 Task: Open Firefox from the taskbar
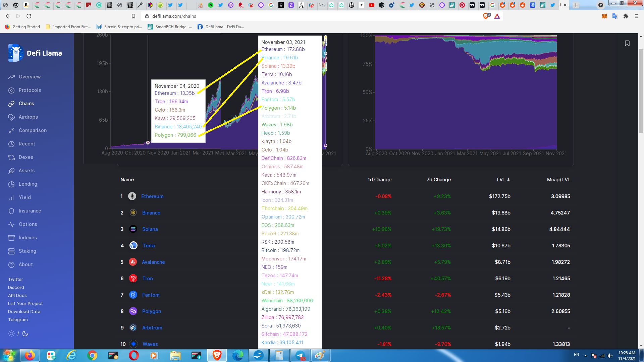pos(30,355)
